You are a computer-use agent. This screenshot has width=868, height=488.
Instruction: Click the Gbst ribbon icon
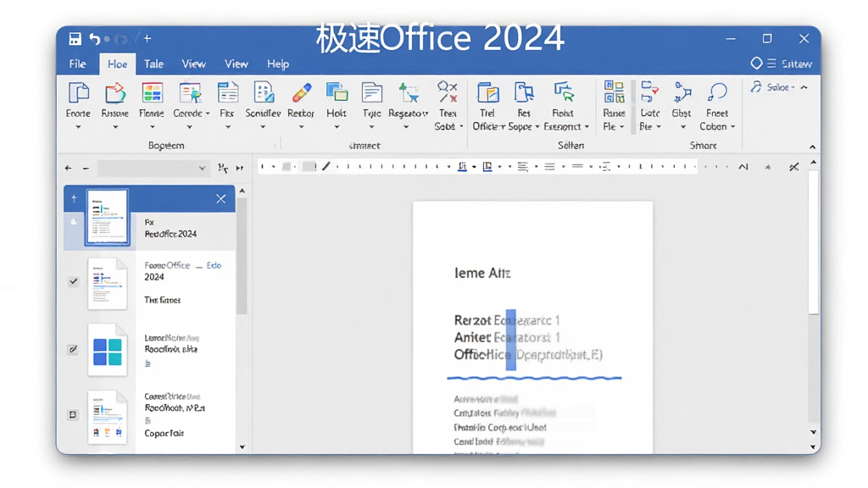[682, 92]
